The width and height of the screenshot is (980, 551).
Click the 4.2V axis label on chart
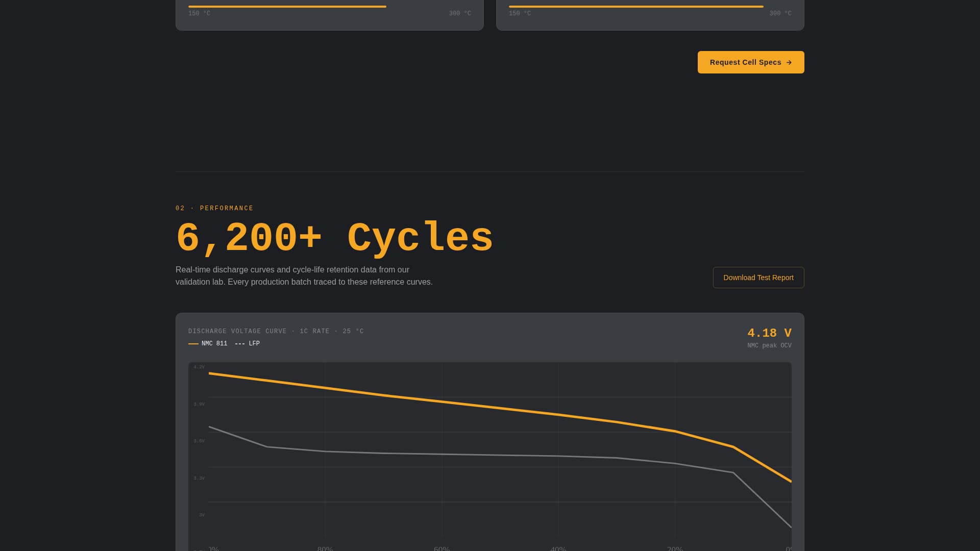[200, 366]
